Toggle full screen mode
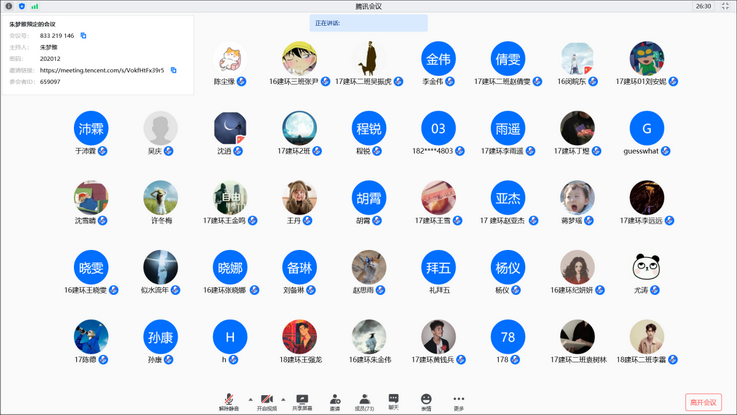 [x=726, y=6]
